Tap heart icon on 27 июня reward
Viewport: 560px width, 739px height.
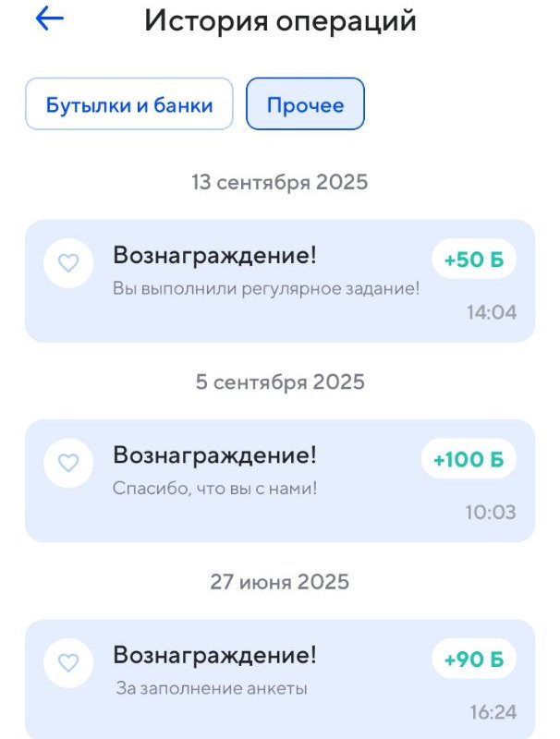point(68,662)
